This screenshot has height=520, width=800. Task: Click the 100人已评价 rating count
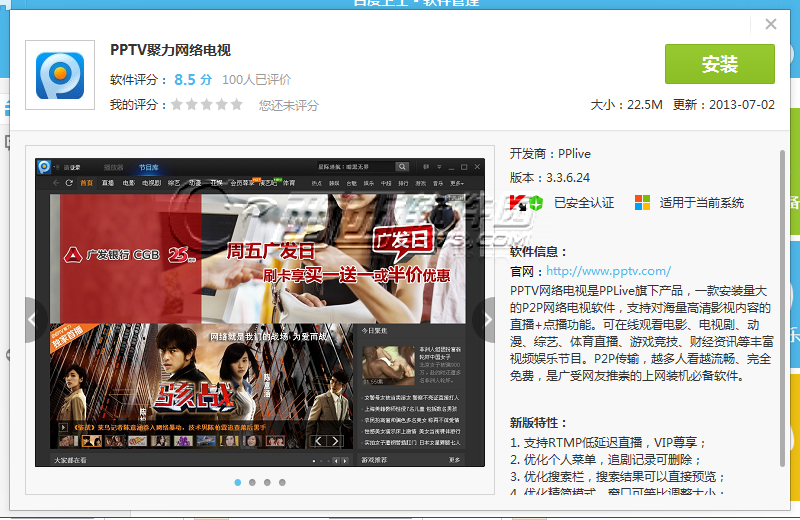pyautogui.click(x=256, y=80)
